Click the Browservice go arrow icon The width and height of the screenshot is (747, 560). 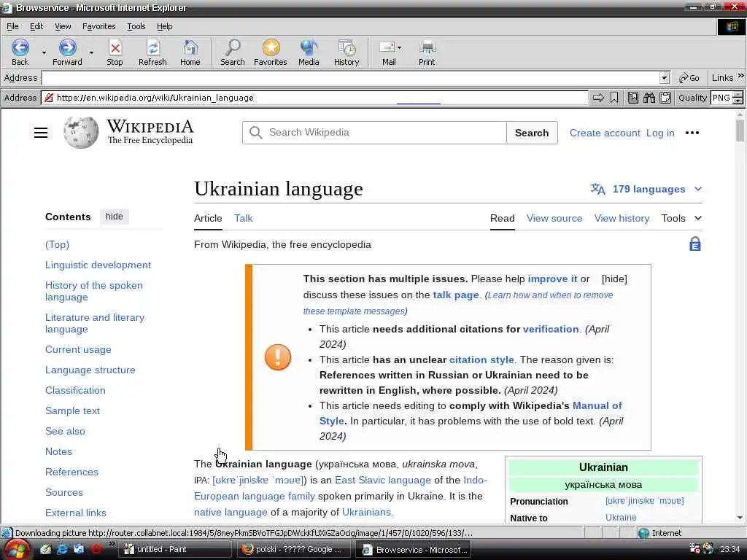[x=598, y=98]
